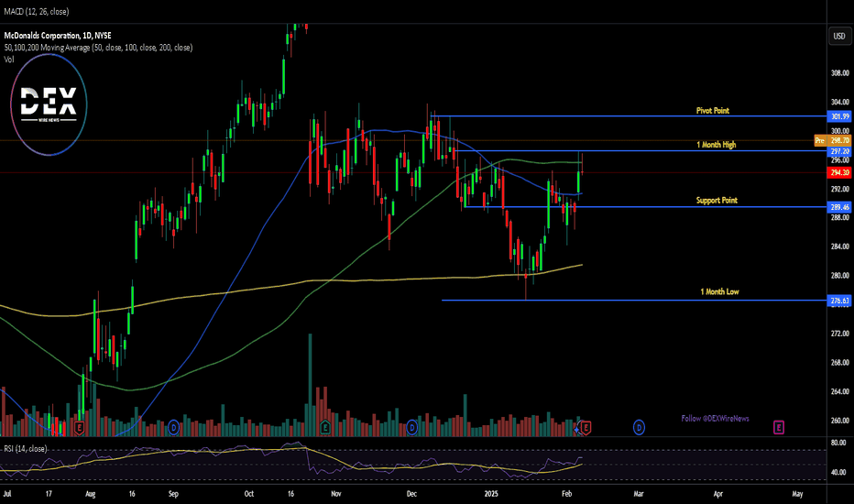Click the 301.99 blue price label
854x504 pixels.
pos(838,116)
